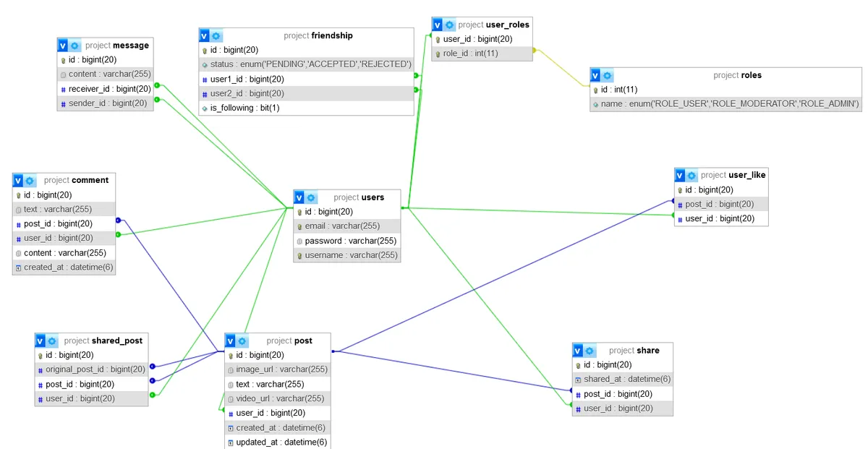Select 'updated_at : datetime(6)' in post table
Viewport: 868px width, 449px height.
[x=278, y=442]
